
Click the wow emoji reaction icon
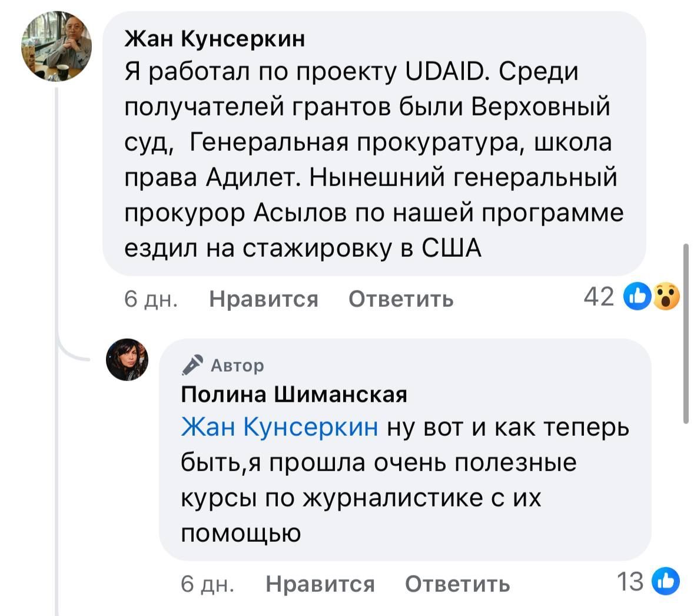coord(665,297)
